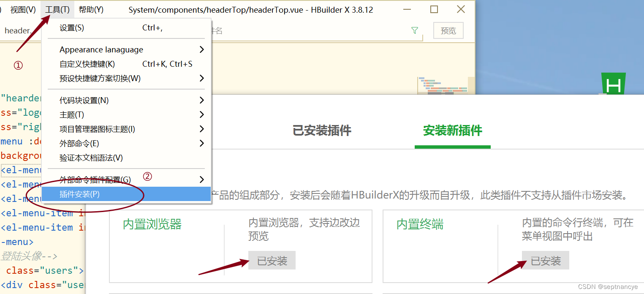Click the menu :d code line
Screen dimensions: 644x294
click(x=21, y=141)
